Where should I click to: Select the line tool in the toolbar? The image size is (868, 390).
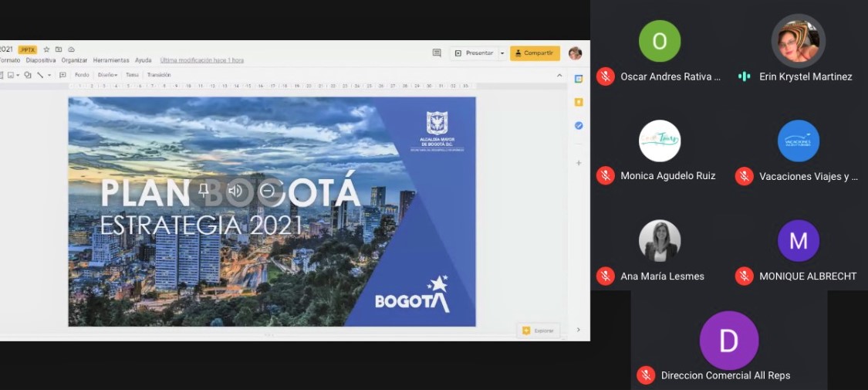(x=39, y=75)
